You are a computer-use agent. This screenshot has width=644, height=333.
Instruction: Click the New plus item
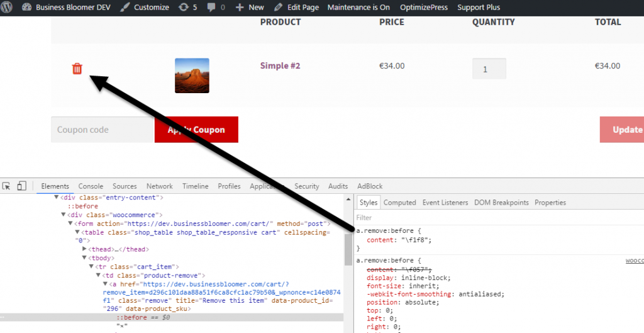pyautogui.click(x=250, y=8)
